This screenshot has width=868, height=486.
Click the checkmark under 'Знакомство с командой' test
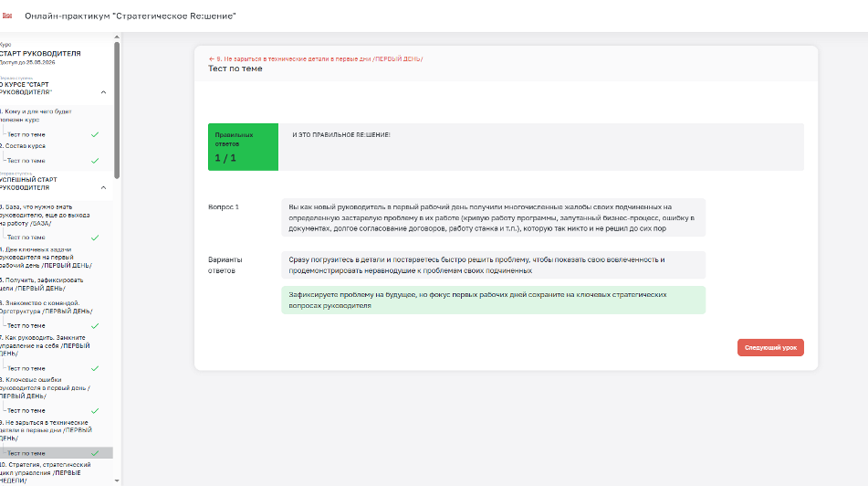click(95, 325)
